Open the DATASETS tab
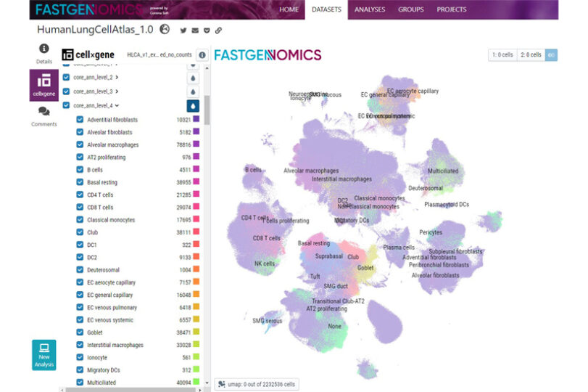This screenshot has height=392, width=588. (326, 9)
